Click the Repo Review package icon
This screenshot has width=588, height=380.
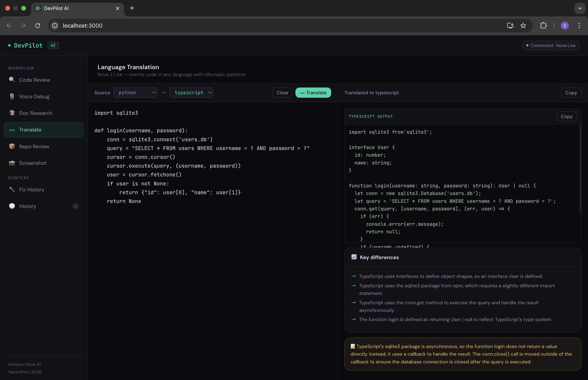coord(12,146)
